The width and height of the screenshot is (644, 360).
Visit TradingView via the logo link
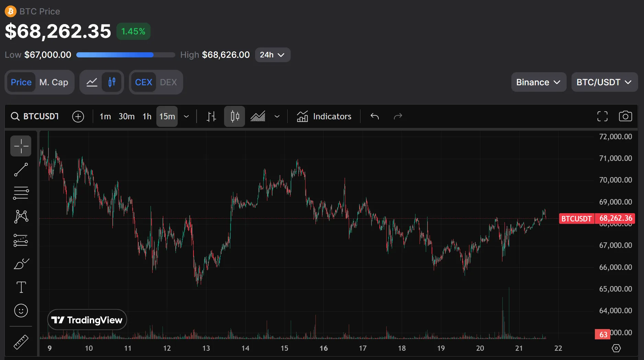pos(87,320)
